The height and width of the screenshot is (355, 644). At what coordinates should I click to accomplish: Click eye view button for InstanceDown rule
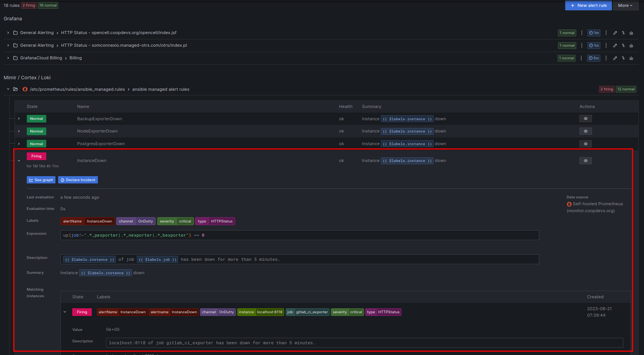[585, 161]
